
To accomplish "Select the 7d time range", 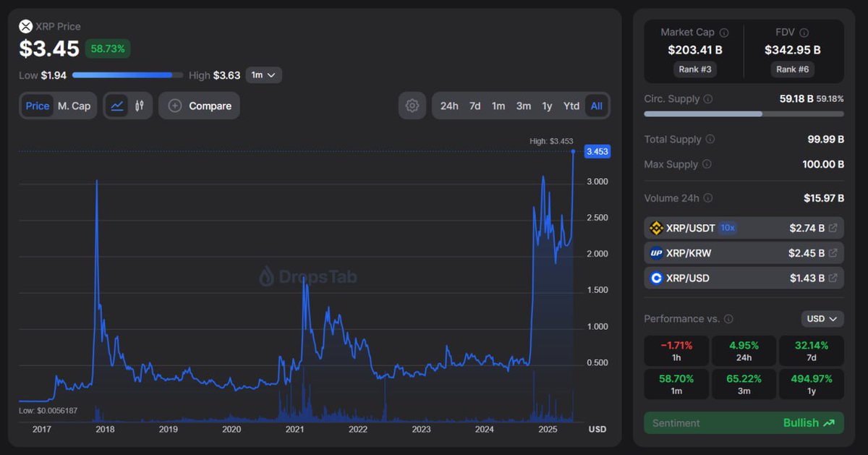I will (475, 106).
